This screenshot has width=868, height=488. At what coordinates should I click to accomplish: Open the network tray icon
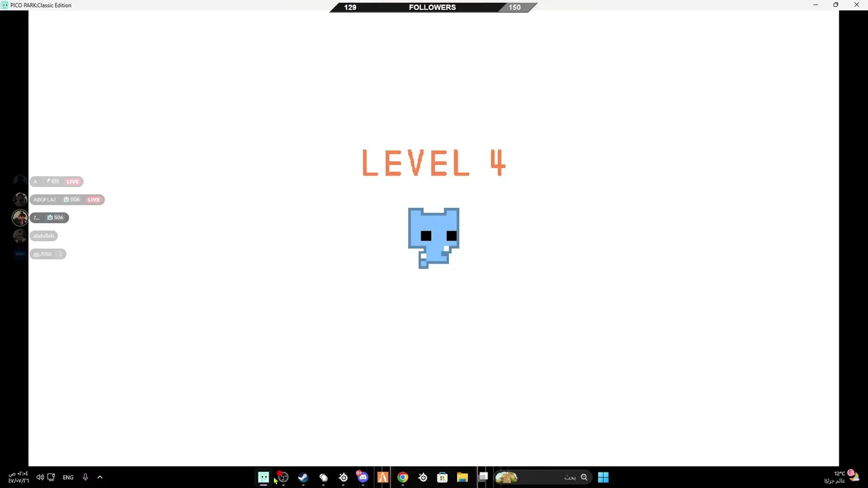pos(51,477)
